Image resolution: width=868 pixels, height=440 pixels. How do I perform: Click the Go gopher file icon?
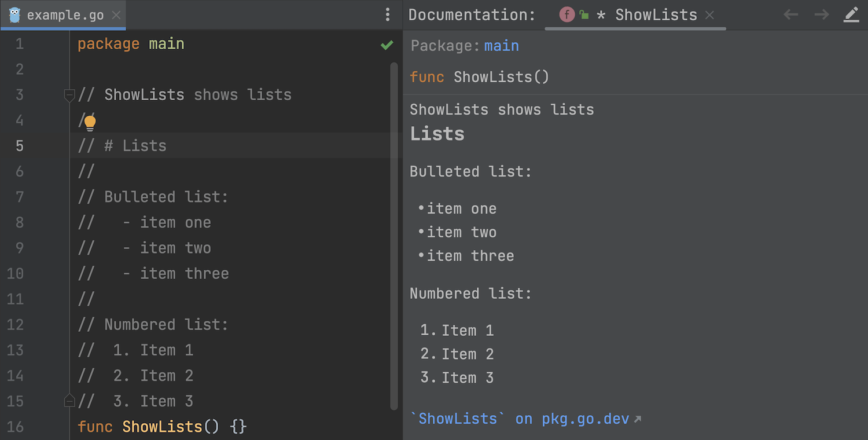[x=15, y=15]
